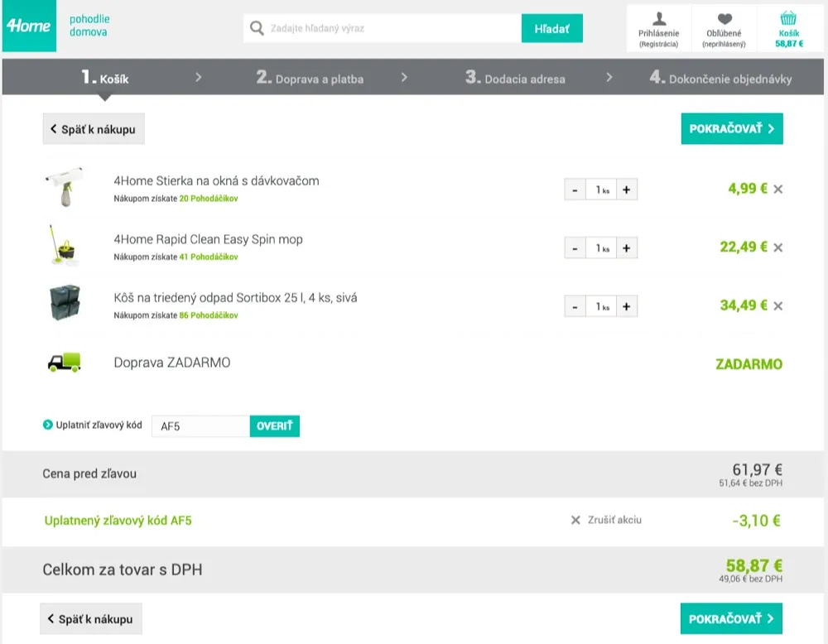Click the discount code field containing AF5
The width and height of the screenshot is (828, 644).
200,426
